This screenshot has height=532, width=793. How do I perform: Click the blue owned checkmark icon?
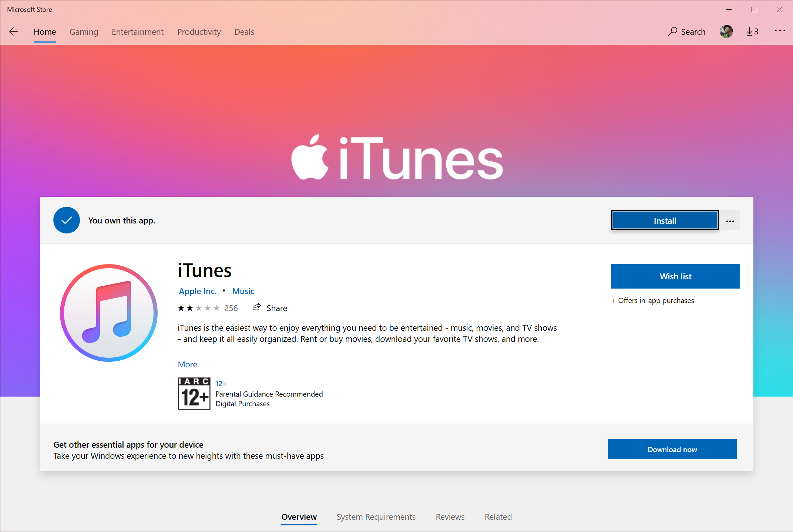[67, 220]
